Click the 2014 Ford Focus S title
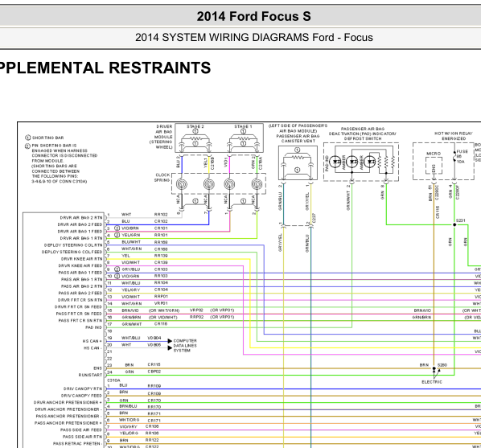 253,17
